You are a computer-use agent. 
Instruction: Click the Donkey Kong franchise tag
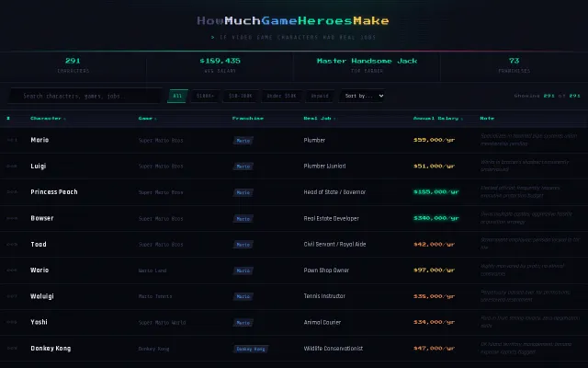tap(251, 349)
